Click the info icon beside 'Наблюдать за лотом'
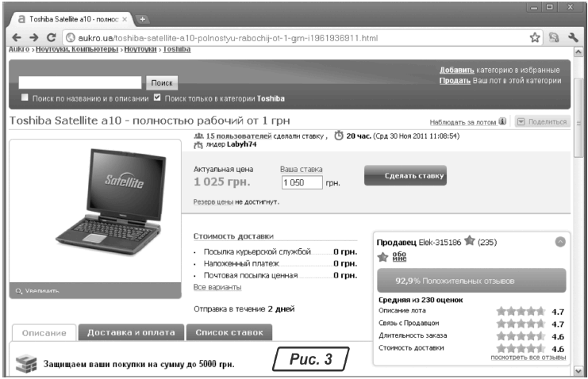 (502, 122)
